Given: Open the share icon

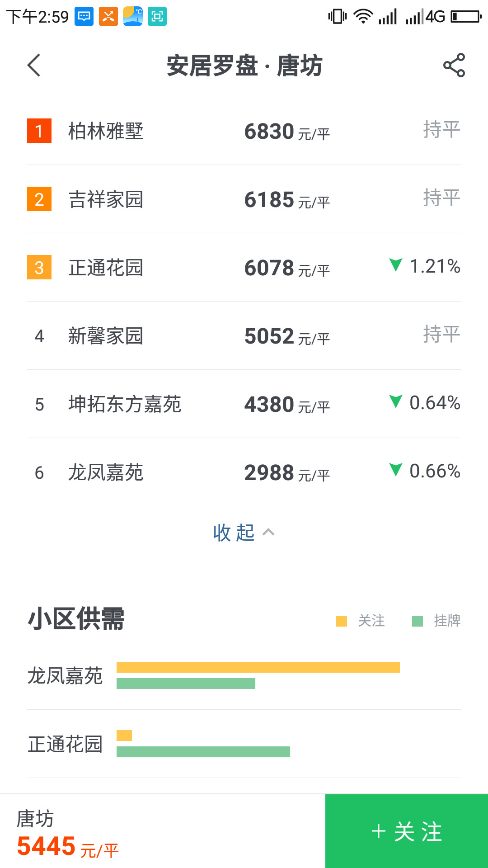Looking at the screenshot, I should 454,65.
